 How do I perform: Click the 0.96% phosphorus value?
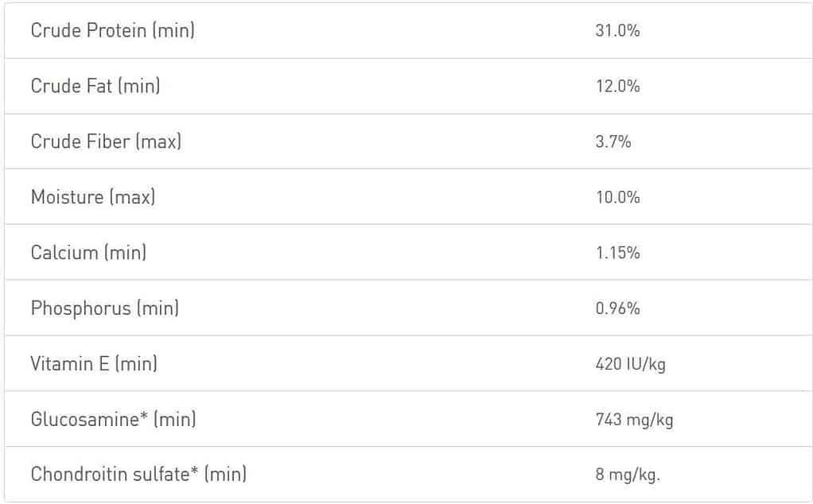tap(617, 308)
